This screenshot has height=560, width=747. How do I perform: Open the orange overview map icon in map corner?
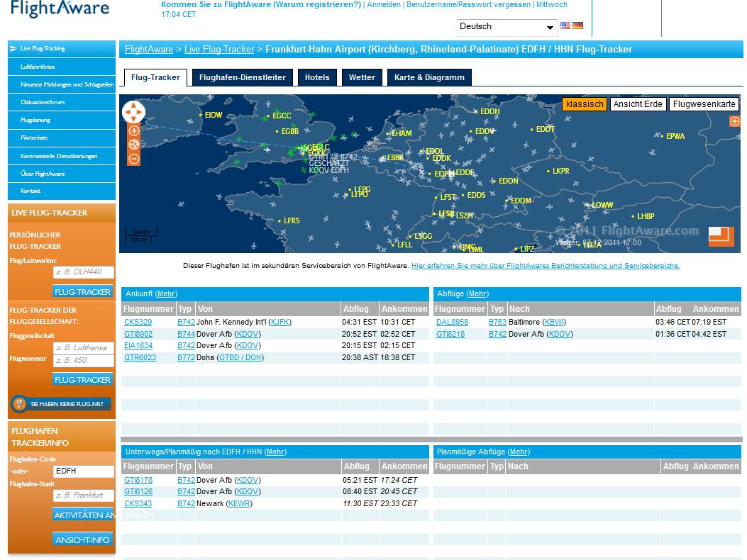click(721, 237)
